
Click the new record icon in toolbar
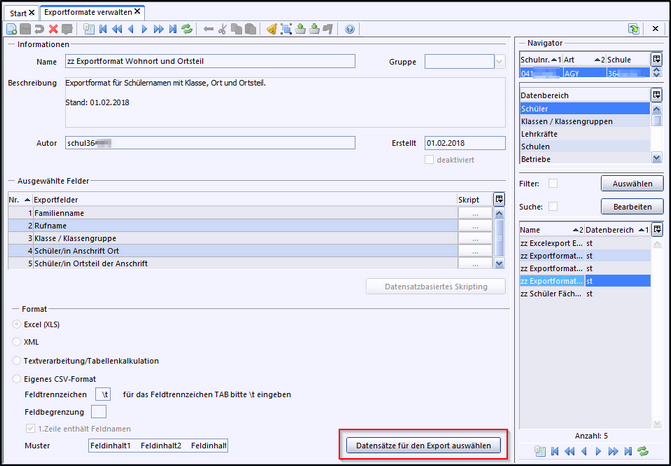pyautogui.click(x=11, y=30)
